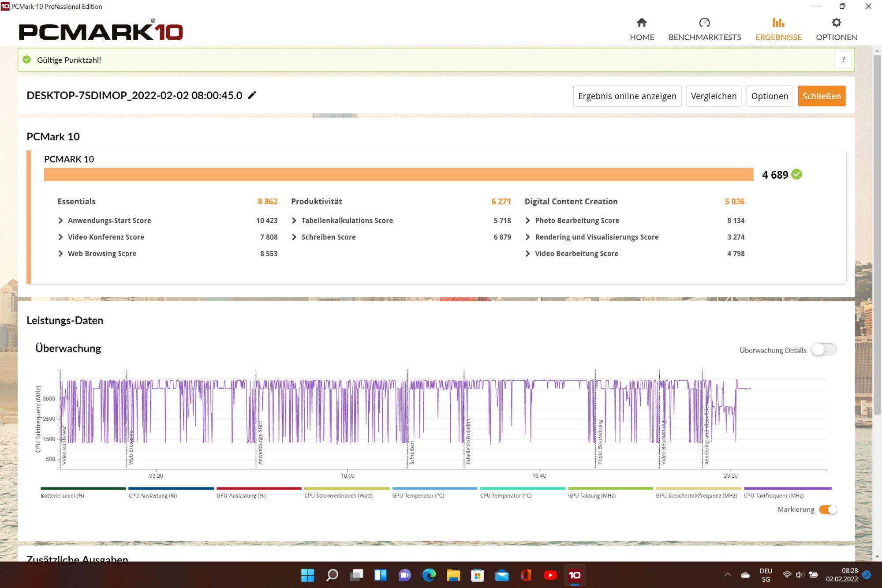Screen dimensions: 882x588
Task: Click the Anwendungs-Start chart marker
Action: pyautogui.click(x=260, y=442)
